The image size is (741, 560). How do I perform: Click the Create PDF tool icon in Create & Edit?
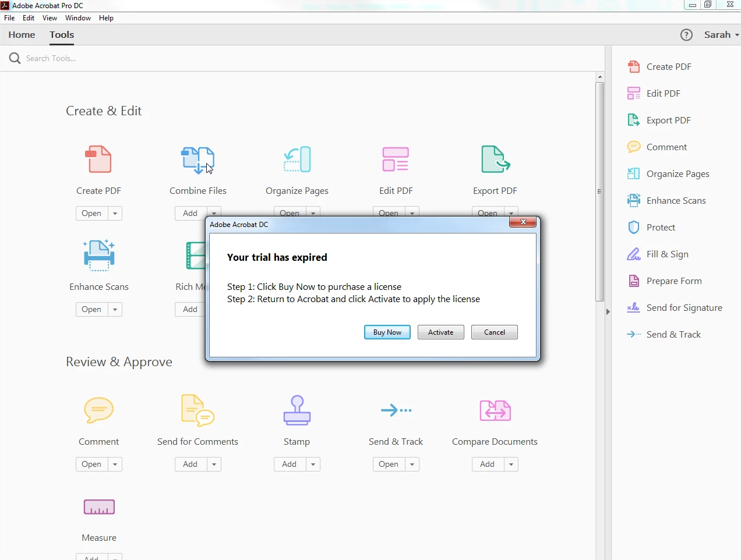point(98,159)
